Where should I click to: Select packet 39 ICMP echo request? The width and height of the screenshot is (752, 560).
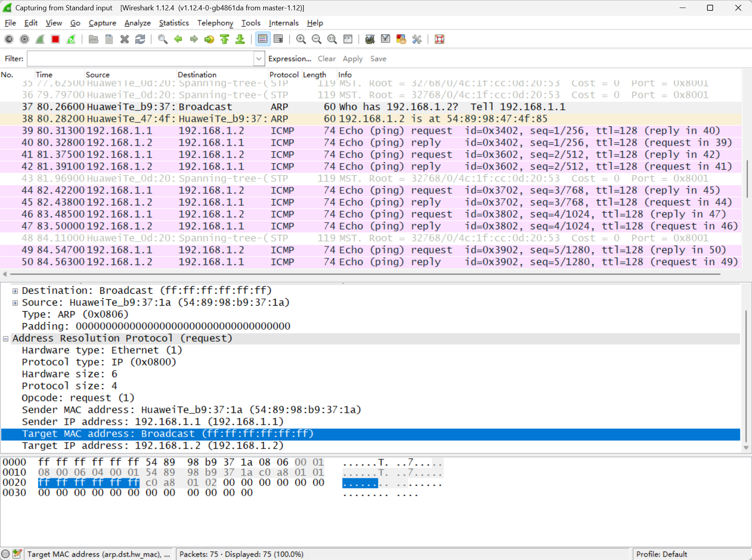tap(371, 131)
